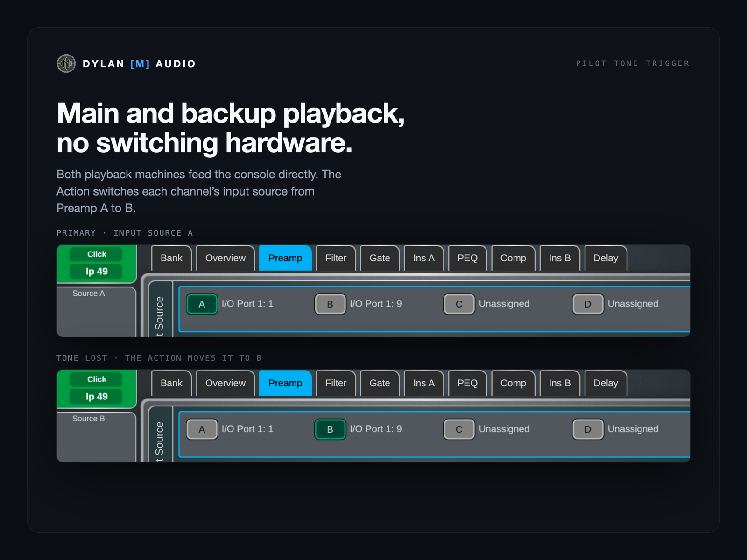Open the Overview tab in the tone lost panel
Image resolution: width=747 pixels, height=560 pixels.
coord(226,383)
